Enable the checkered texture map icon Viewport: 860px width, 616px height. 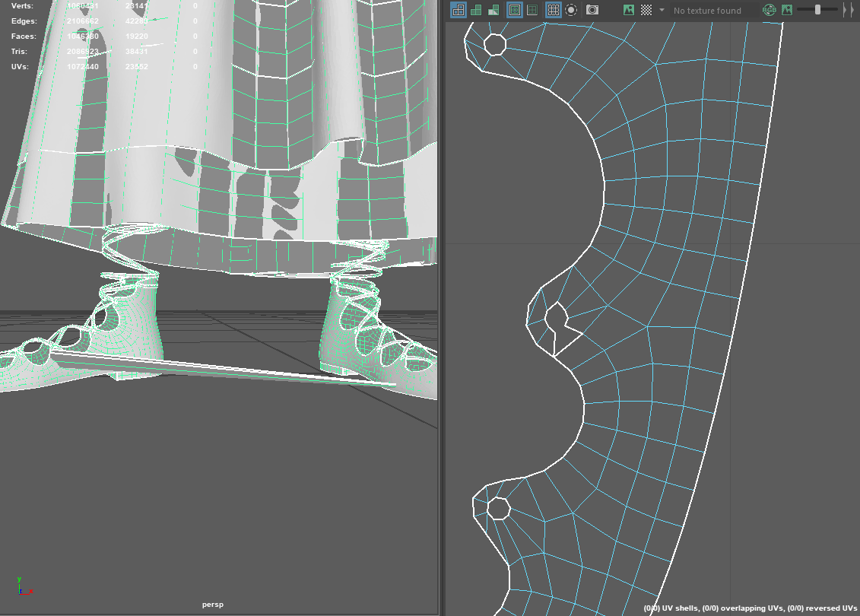pyautogui.click(x=646, y=10)
